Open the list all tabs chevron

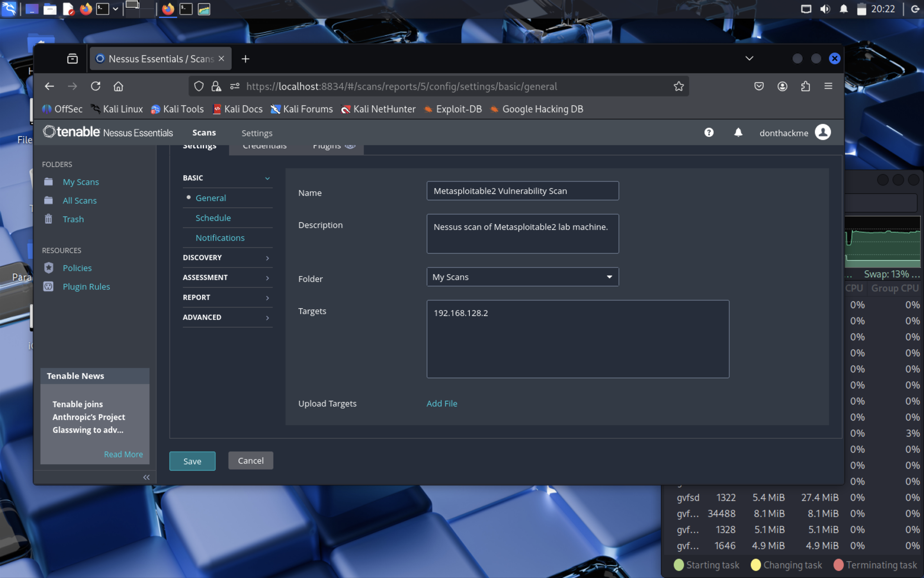(x=749, y=58)
